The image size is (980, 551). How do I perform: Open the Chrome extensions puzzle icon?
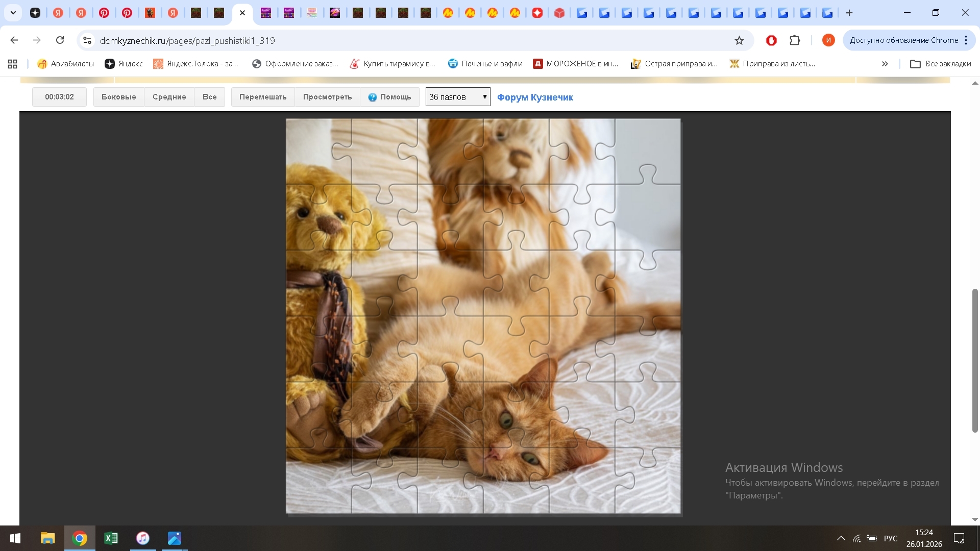point(795,40)
